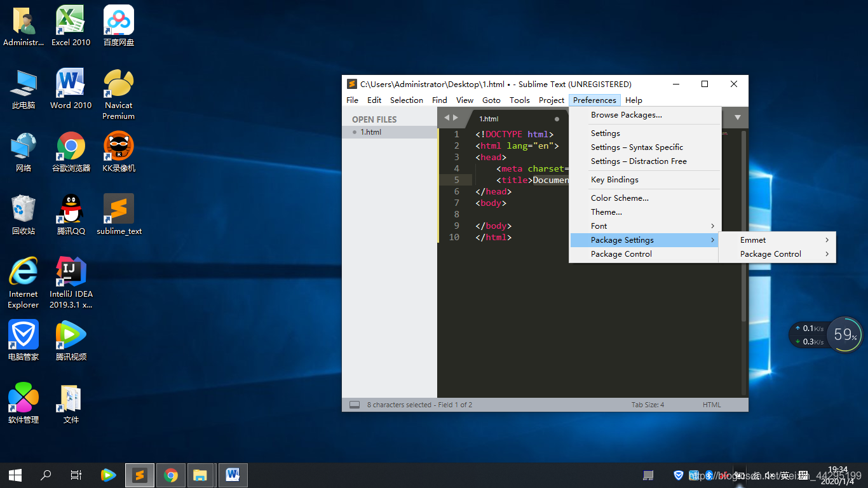Choose Color Scheme... entry
The height and width of the screenshot is (488, 868).
tap(645, 198)
